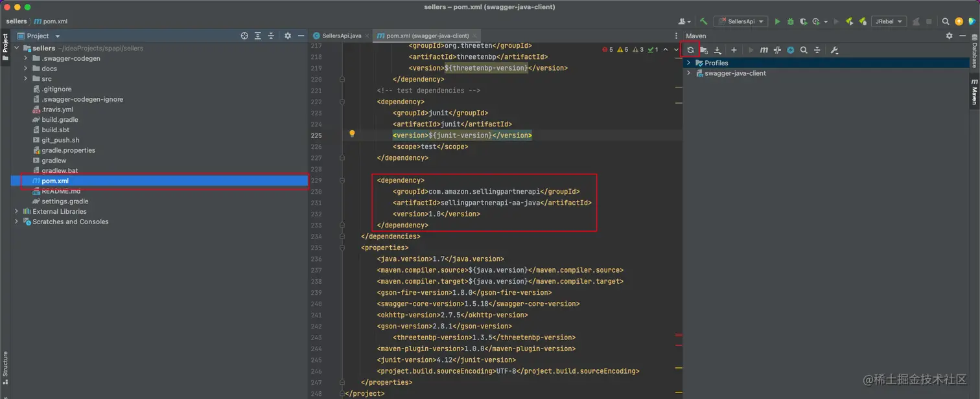Run SellersApi with green play button
Image resolution: width=980 pixels, height=399 pixels.
click(777, 21)
